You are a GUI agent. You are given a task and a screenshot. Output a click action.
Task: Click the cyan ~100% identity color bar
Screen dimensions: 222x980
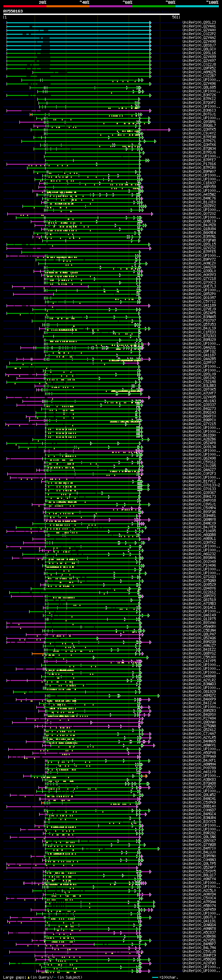pos(197,7)
